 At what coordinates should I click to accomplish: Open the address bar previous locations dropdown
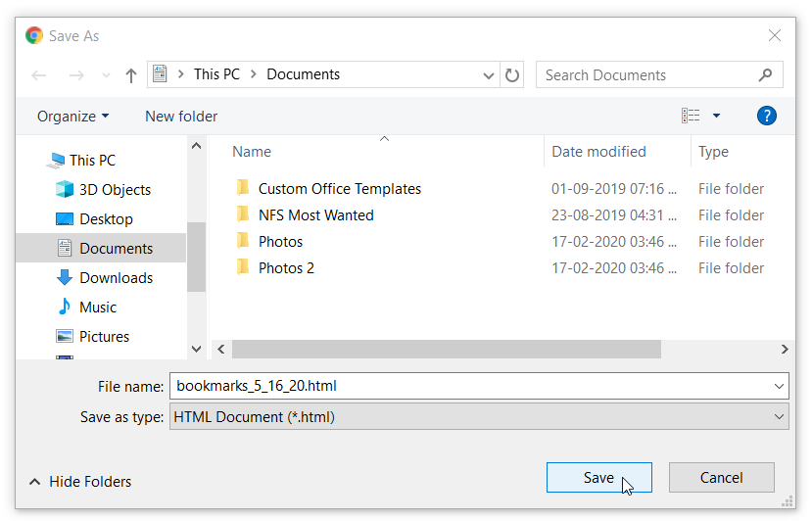490,75
